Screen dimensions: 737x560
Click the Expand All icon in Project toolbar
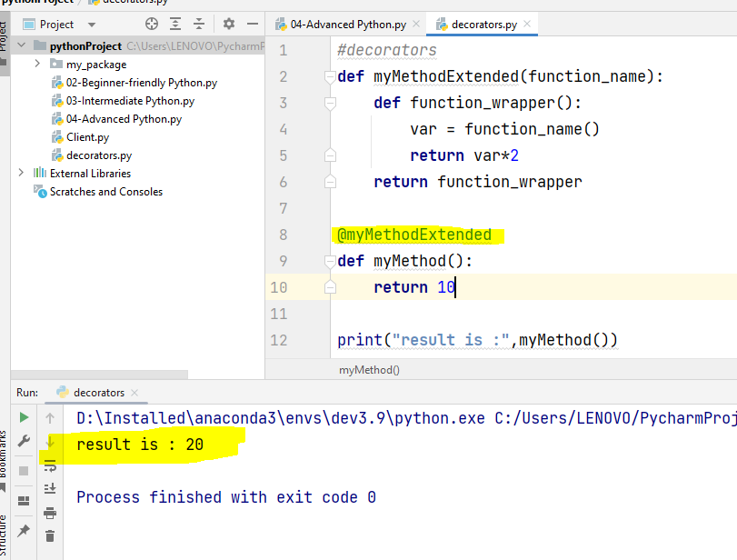point(175,24)
